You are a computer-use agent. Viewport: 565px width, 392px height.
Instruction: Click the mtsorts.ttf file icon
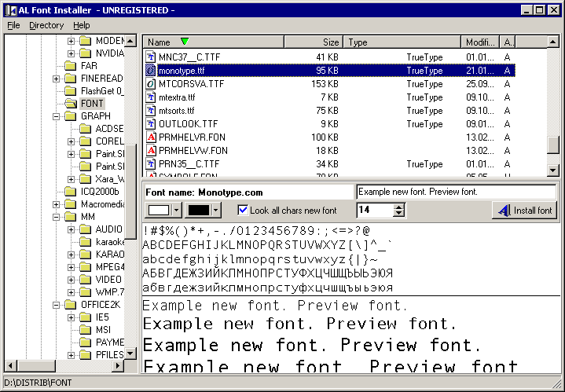(150, 110)
